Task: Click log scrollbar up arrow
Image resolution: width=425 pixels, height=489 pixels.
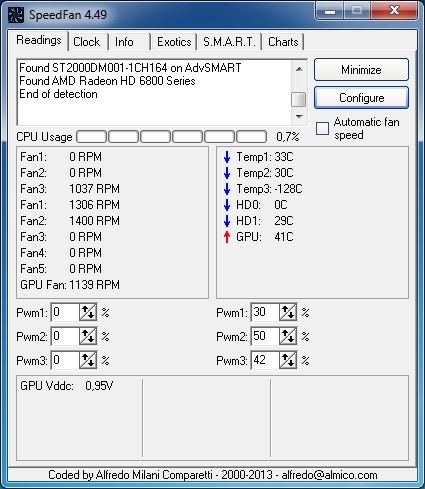Action: [299, 69]
